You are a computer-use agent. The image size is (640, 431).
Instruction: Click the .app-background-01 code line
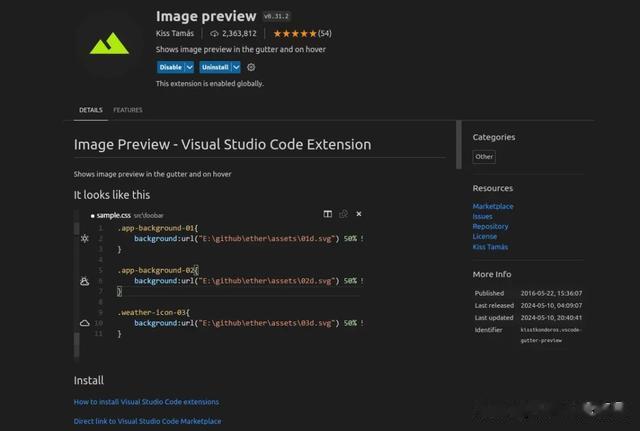pyautogui.click(x=158, y=228)
